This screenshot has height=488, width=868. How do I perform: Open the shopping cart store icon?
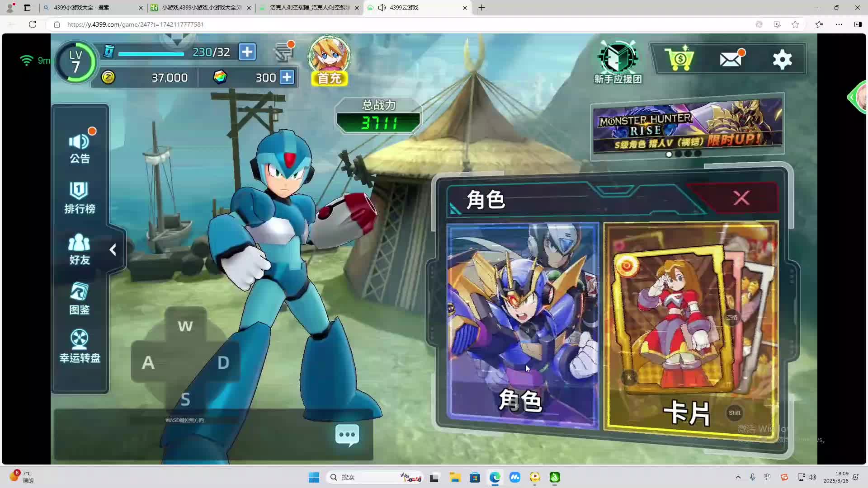coord(679,59)
